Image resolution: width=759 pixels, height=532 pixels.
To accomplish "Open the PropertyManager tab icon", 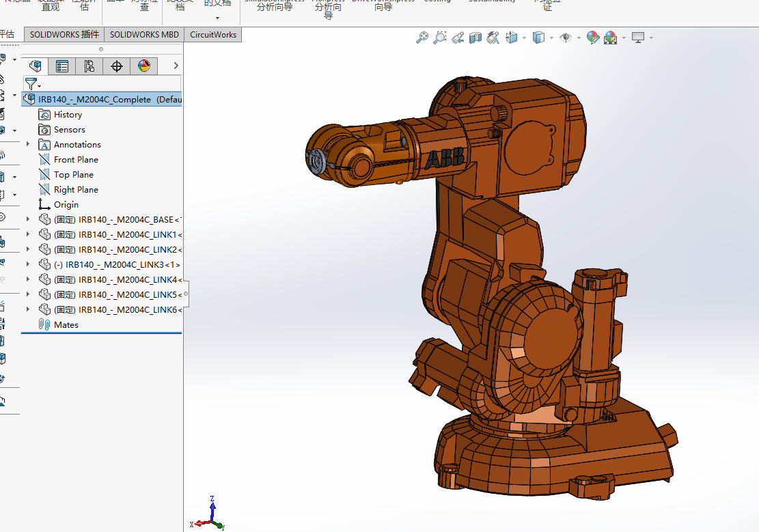I will [x=62, y=66].
